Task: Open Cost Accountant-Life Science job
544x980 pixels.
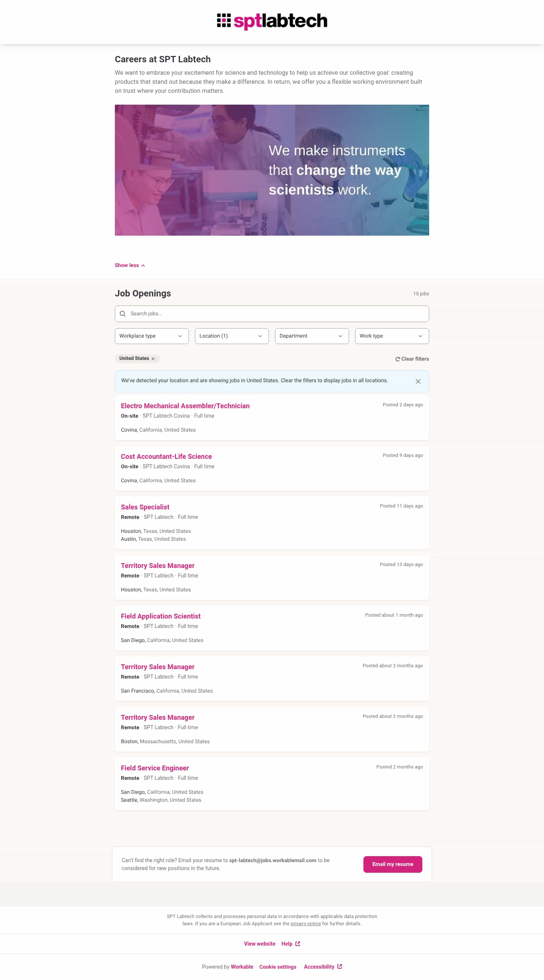Action: [x=166, y=457]
